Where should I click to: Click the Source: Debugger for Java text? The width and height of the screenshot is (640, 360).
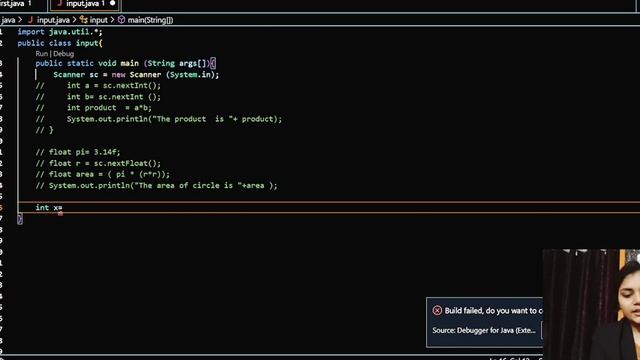[x=484, y=330]
